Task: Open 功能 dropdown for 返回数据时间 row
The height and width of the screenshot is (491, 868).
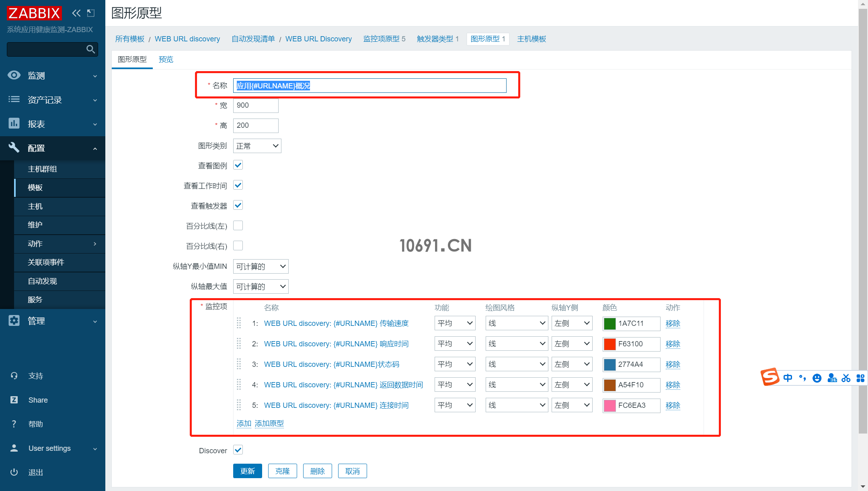Action: pyautogui.click(x=455, y=385)
